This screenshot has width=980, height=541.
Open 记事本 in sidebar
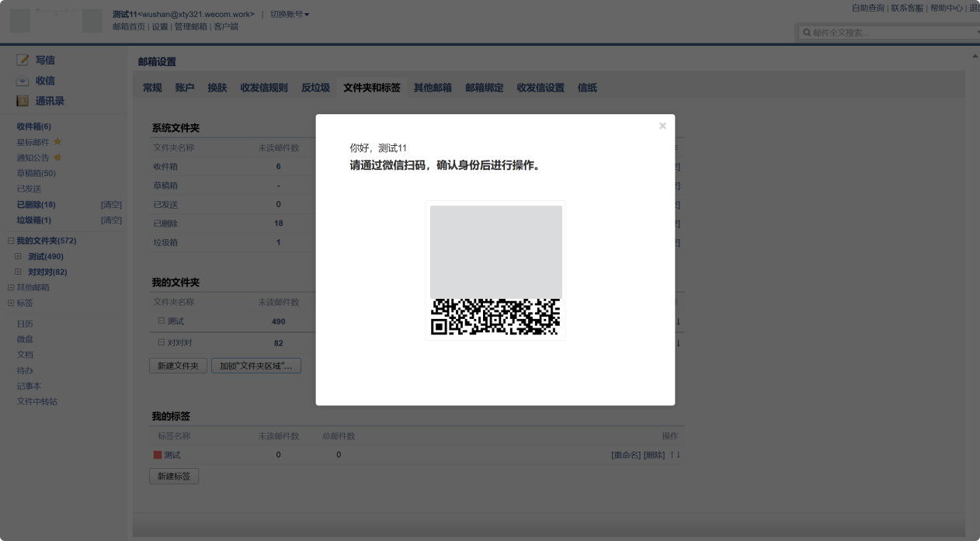pyautogui.click(x=30, y=386)
